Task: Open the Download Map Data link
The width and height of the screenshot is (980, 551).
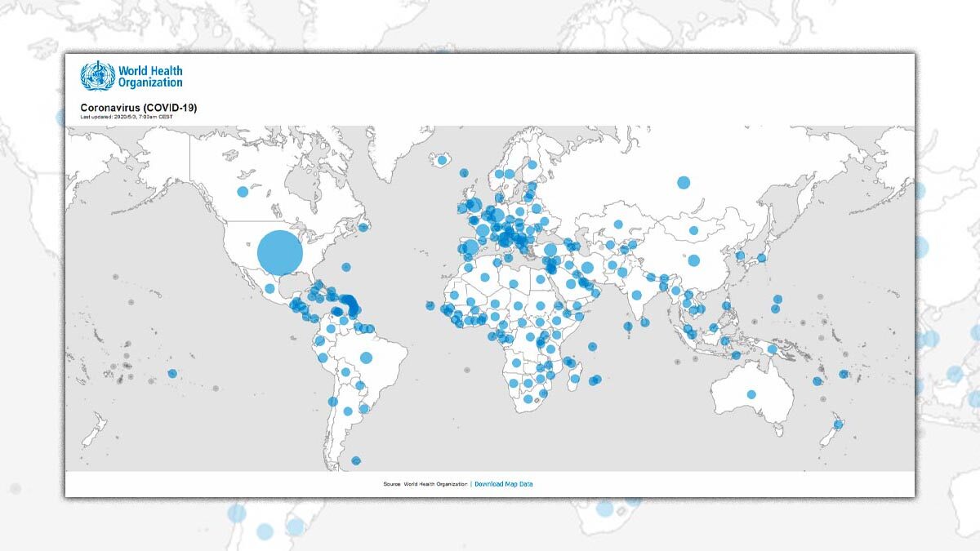Action: 504,484
